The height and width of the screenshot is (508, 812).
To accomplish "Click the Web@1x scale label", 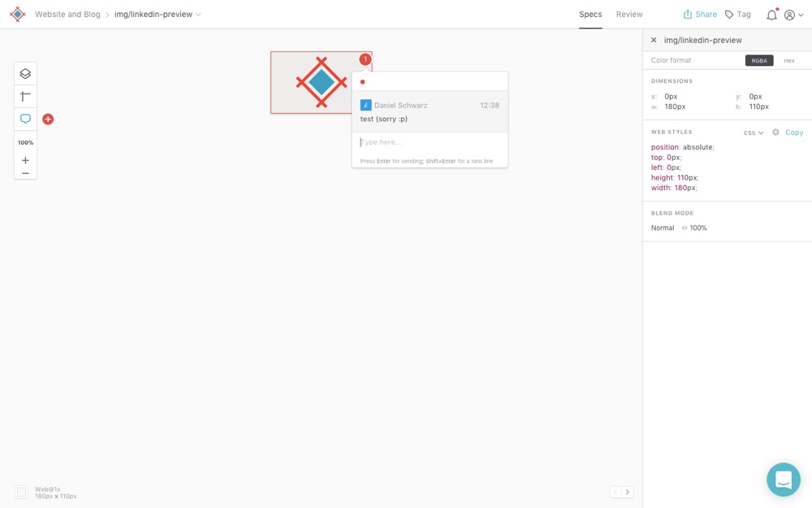I will tap(48, 489).
